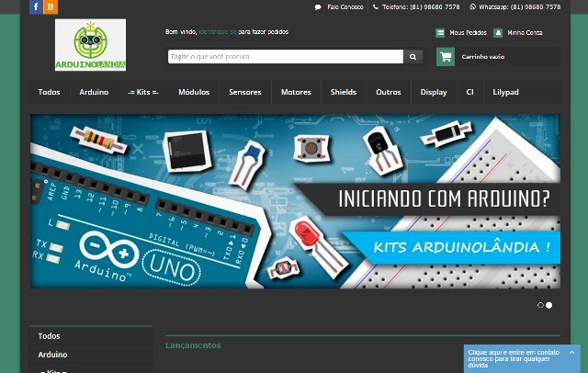Screen dimensions: 588x373
Task: Select Arduino in the top navigation
Action: click(94, 92)
